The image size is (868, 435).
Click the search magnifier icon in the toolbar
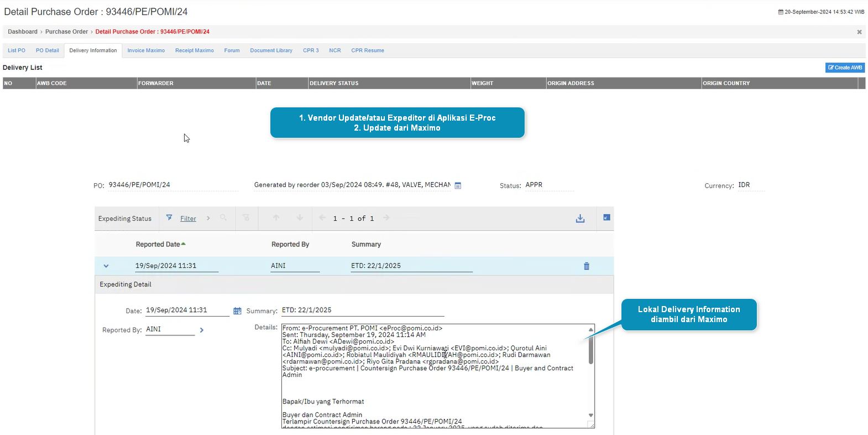(223, 218)
